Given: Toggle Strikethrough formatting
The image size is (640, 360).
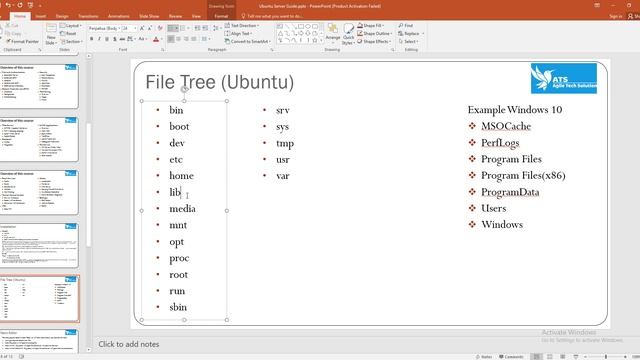Looking at the screenshot, I should pyautogui.click(x=122, y=39).
